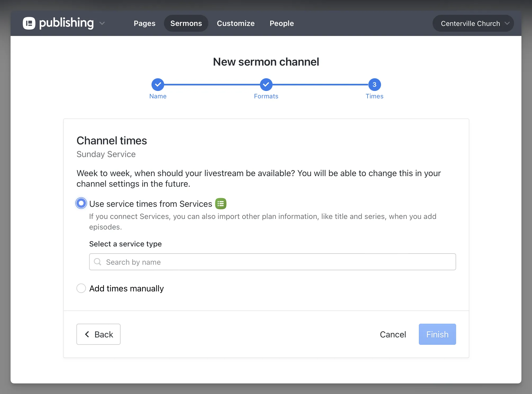
Task: Open the Centerville Church dropdown
Action: pyautogui.click(x=473, y=23)
